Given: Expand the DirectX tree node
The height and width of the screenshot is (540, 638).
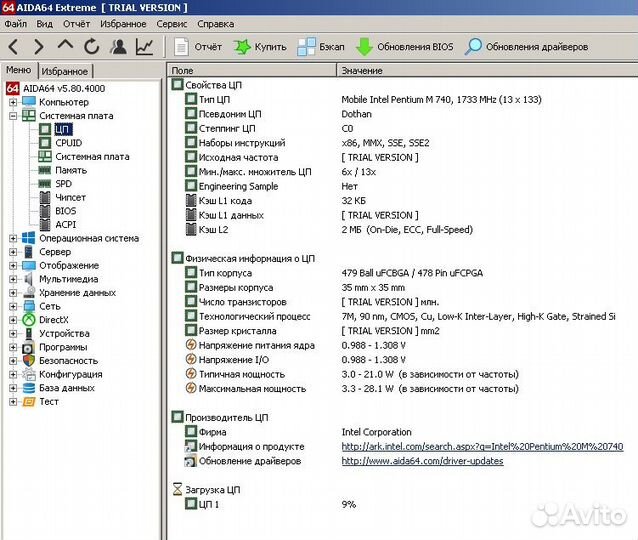Looking at the screenshot, I should point(13,320).
